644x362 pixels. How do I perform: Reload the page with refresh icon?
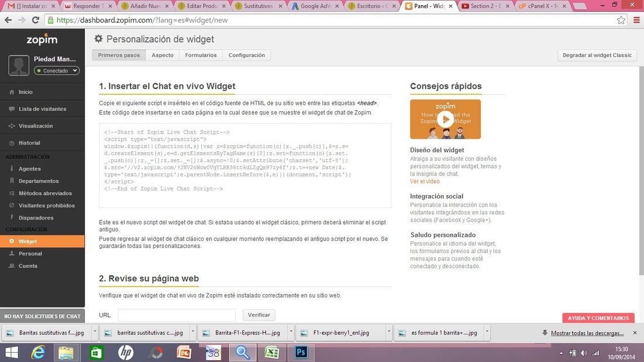point(36,20)
